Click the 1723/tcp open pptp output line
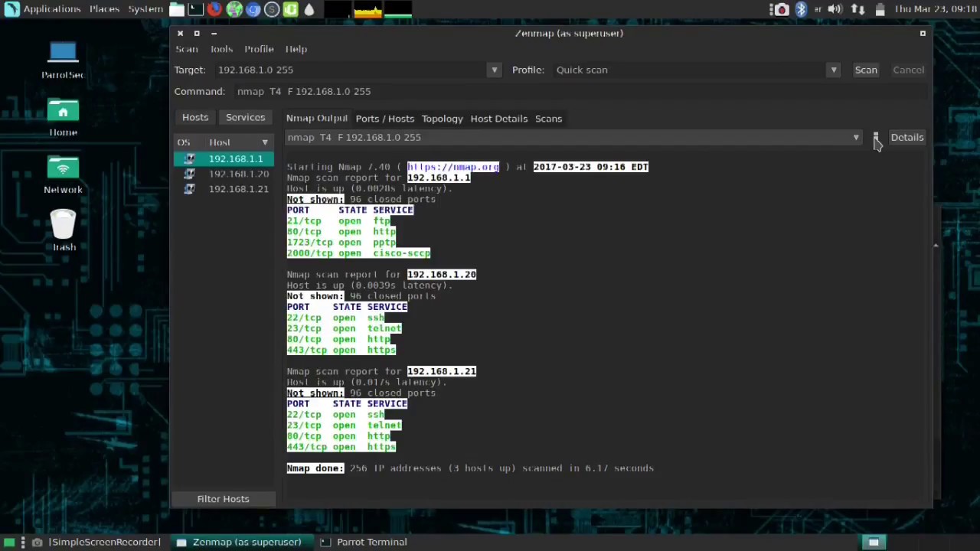The image size is (980, 551). 341,243
